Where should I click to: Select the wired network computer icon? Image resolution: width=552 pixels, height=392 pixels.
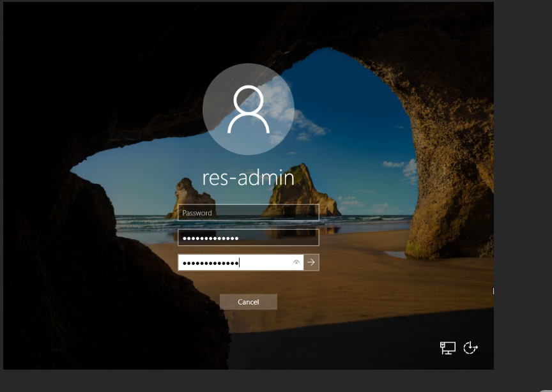click(447, 348)
